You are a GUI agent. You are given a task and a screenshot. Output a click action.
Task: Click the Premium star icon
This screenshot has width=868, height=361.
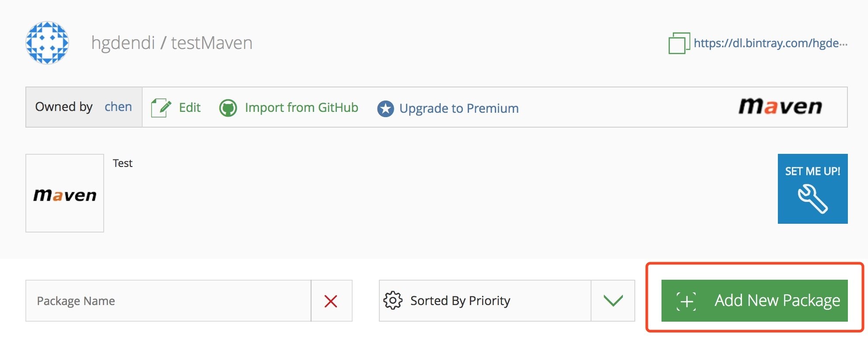[385, 108]
